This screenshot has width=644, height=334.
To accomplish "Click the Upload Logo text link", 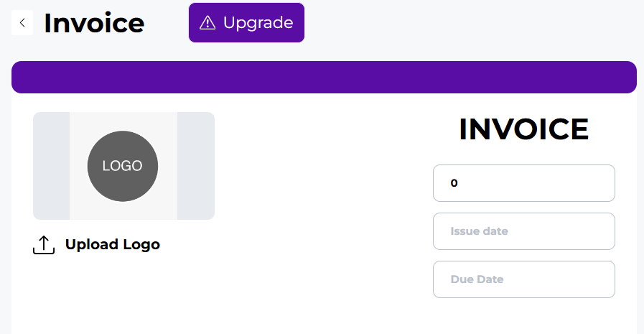I will (112, 244).
